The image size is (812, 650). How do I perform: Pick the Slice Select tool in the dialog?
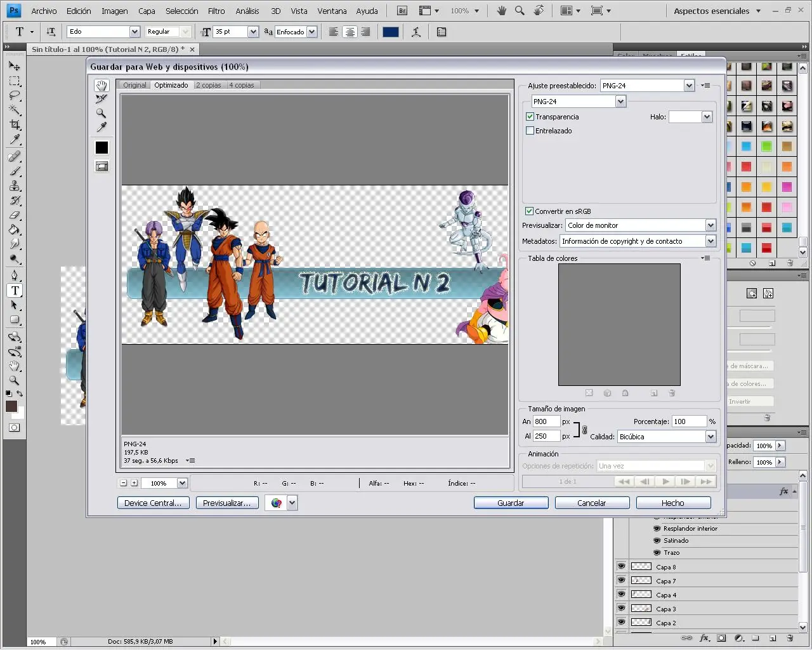(101, 99)
